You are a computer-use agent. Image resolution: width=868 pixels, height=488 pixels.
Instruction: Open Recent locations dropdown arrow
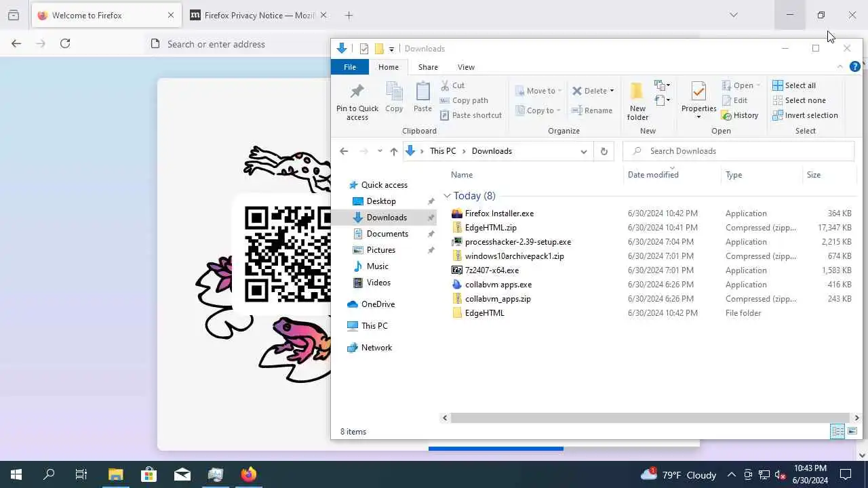coord(380,151)
